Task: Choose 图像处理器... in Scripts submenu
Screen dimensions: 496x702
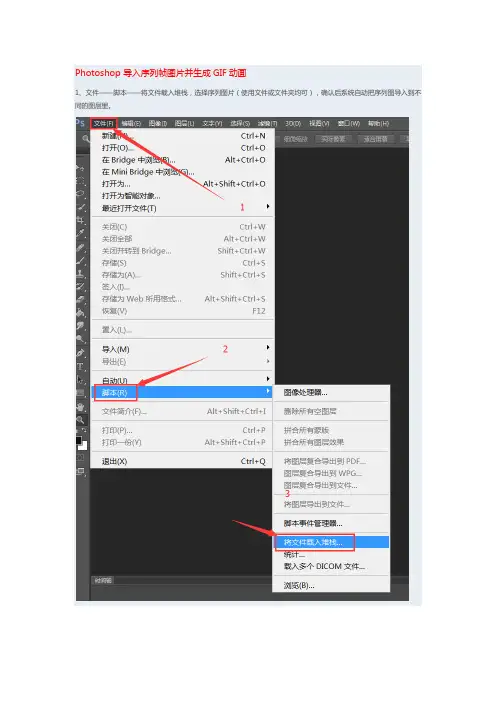Action: (x=331, y=393)
